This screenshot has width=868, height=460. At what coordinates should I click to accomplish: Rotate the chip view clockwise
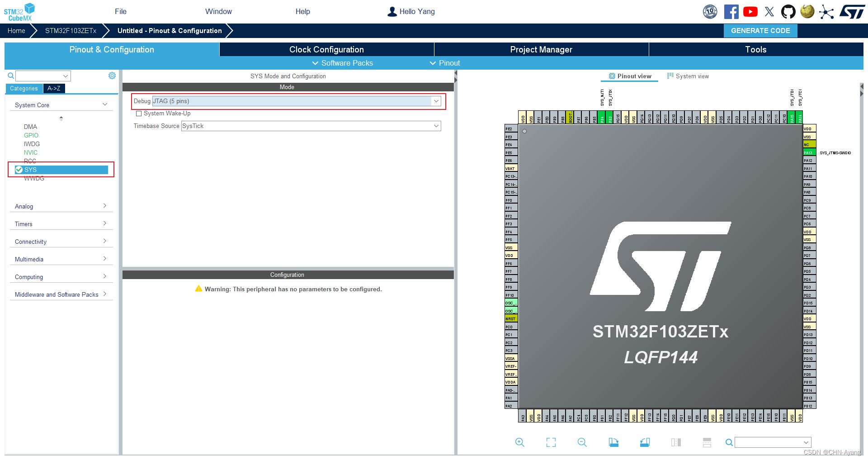point(613,442)
